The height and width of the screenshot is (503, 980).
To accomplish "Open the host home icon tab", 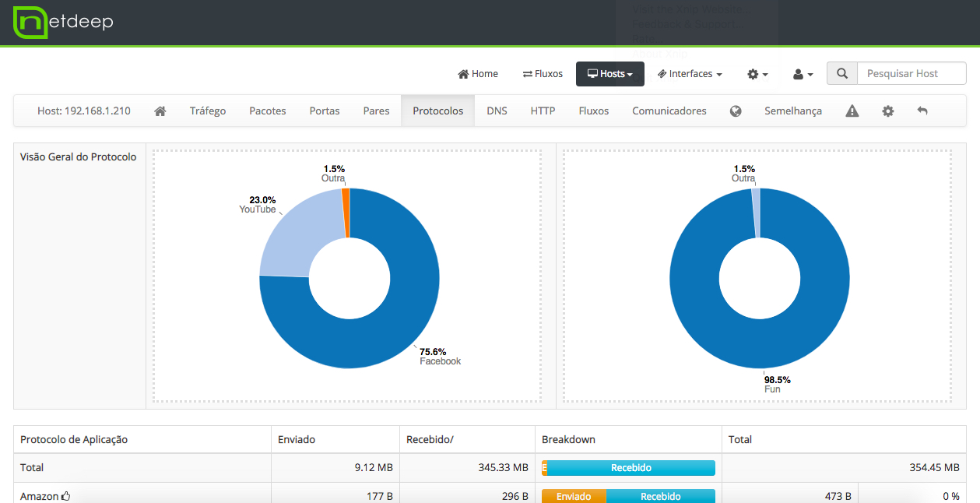I will pyautogui.click(x=160, y=111).
